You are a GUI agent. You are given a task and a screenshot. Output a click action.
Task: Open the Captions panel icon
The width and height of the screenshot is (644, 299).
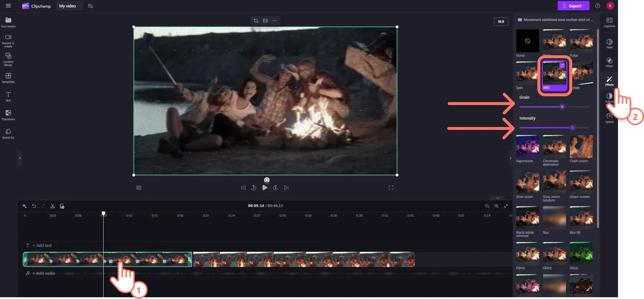[x=609, y=22]
